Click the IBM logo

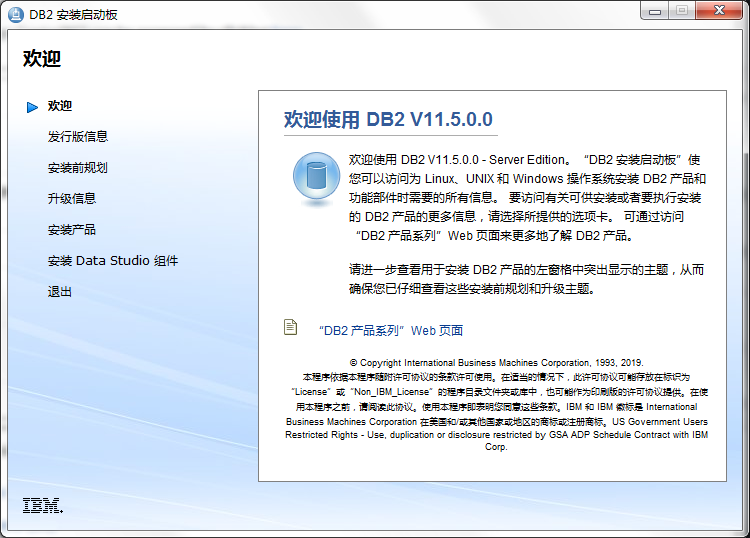[x=43, y=505]
